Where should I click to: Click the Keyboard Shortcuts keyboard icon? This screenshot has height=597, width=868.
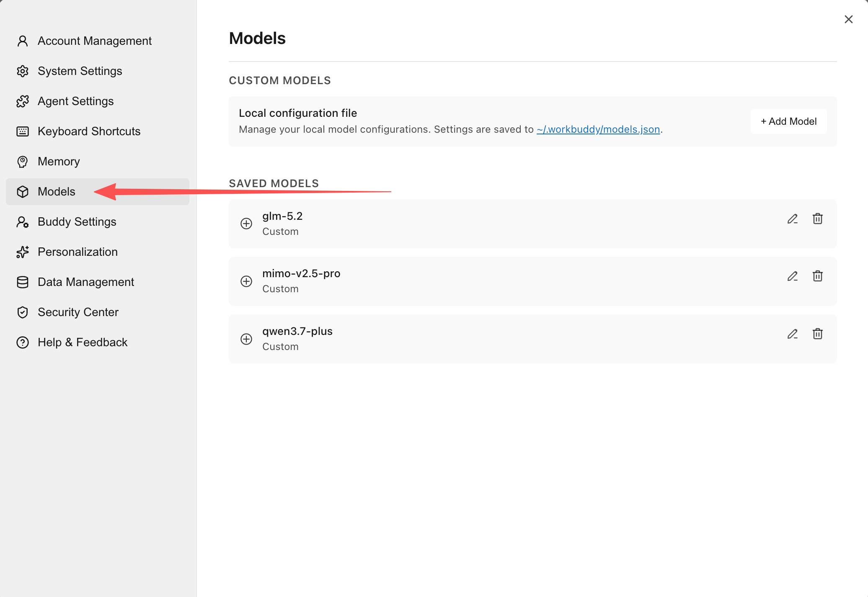pyautogui.click(x=23, y=131)
